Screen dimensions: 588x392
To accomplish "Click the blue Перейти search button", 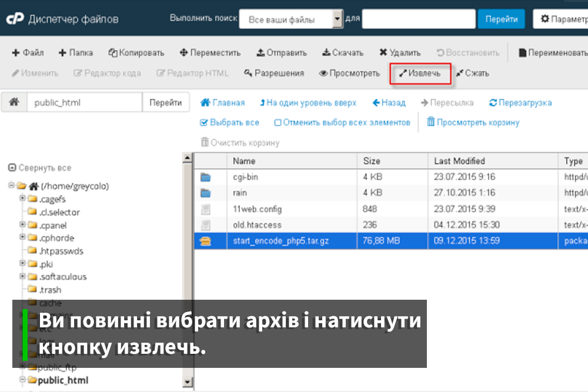I will click(501, 19).
